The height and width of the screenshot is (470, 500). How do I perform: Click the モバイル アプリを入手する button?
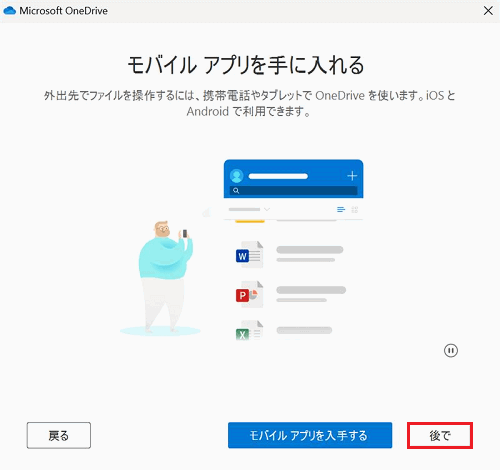[x=310, y=435]
